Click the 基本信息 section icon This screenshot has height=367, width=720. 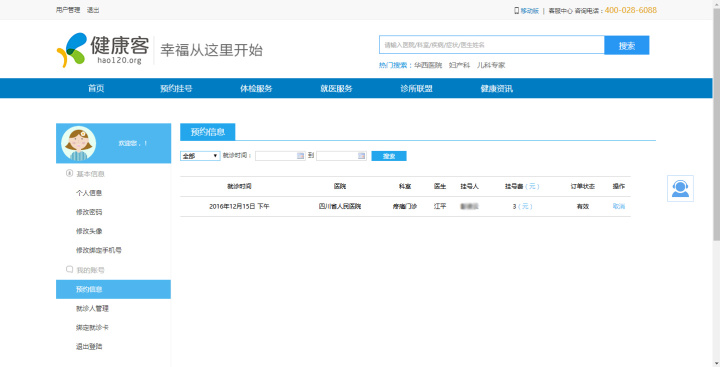coord(70,174)
